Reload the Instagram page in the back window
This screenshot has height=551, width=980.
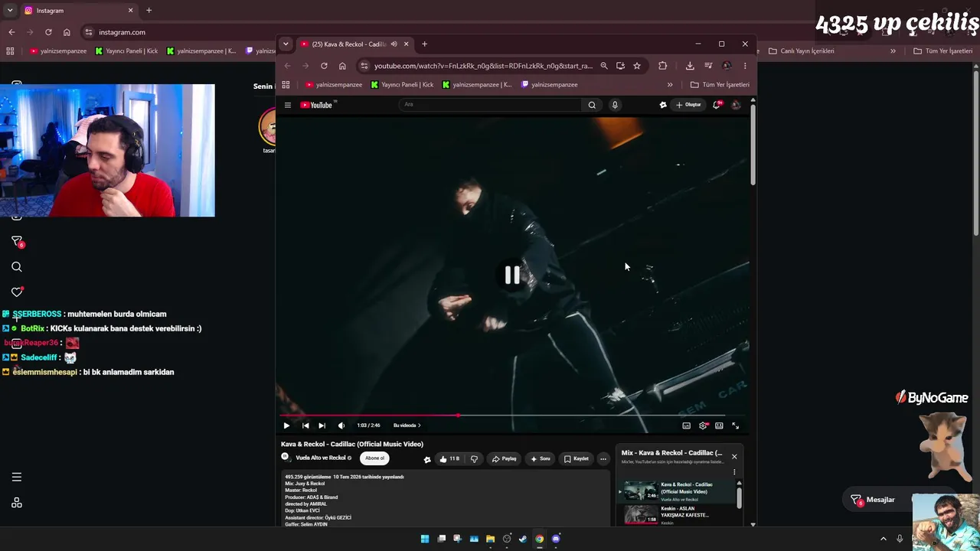pos(48,32)
